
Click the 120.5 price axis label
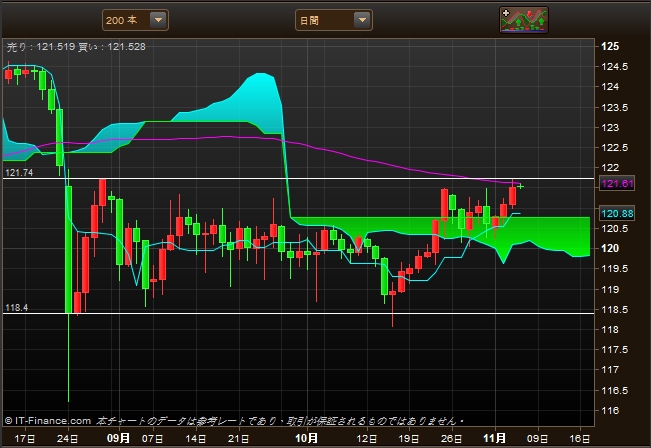614,228
